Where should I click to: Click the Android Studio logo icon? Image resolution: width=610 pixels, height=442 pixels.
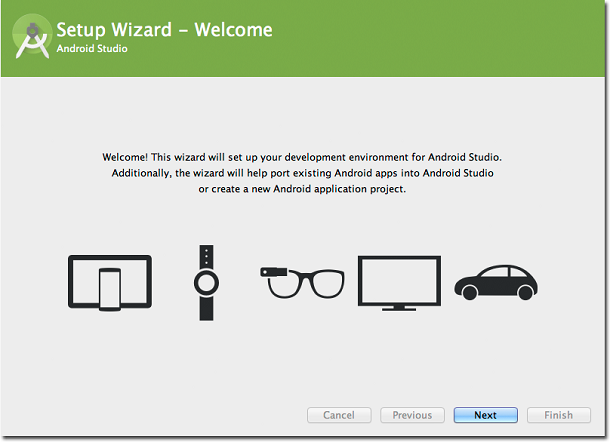32,38
